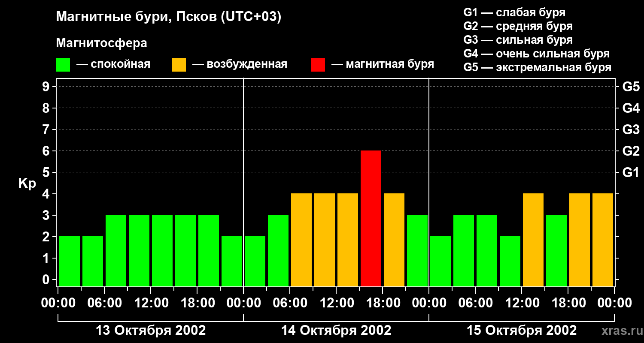
Task: Click the 'G1' label on the right scale
Action: 631,172
